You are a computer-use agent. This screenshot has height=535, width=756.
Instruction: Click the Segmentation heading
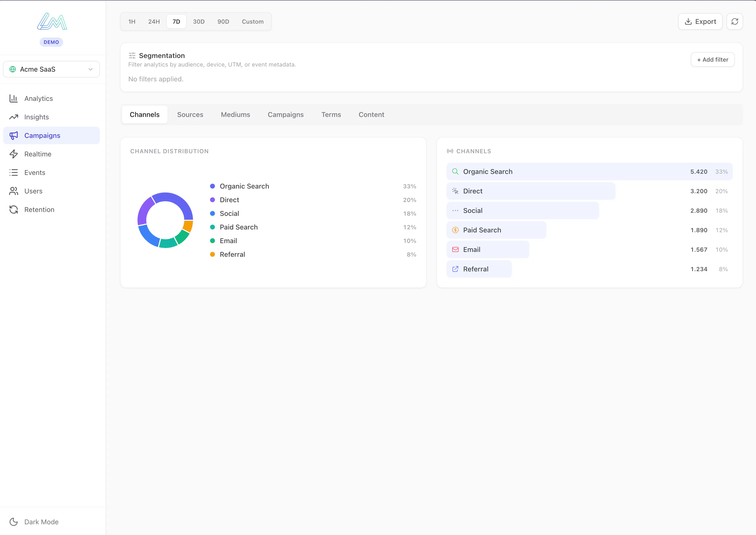pos(162,55)
